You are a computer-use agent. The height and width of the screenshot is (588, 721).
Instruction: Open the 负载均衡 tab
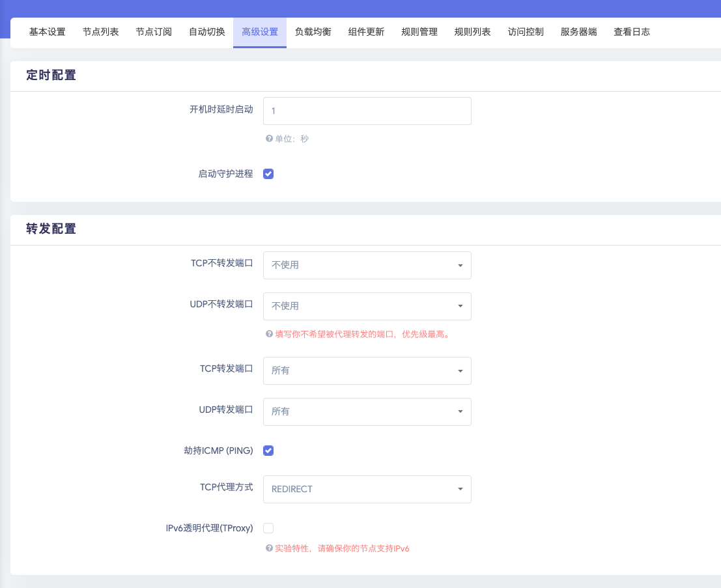point(313,32)
